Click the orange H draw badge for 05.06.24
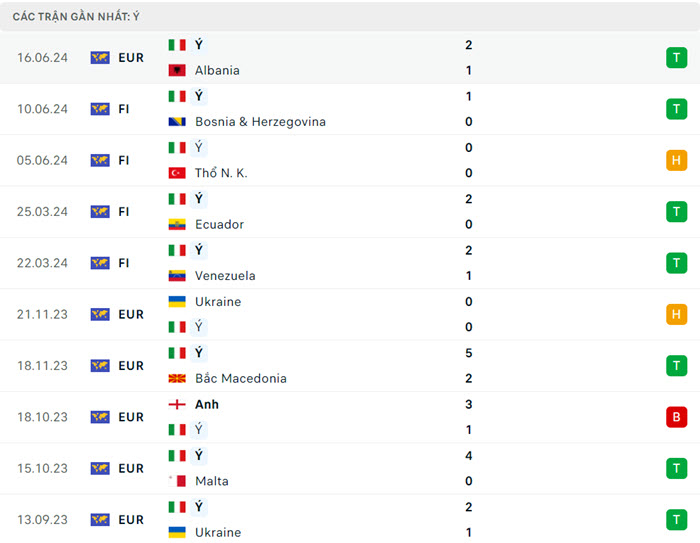Image resolution: width=700 pixels, height=543 pixels. pyautogui.click(x=677, y=160)
